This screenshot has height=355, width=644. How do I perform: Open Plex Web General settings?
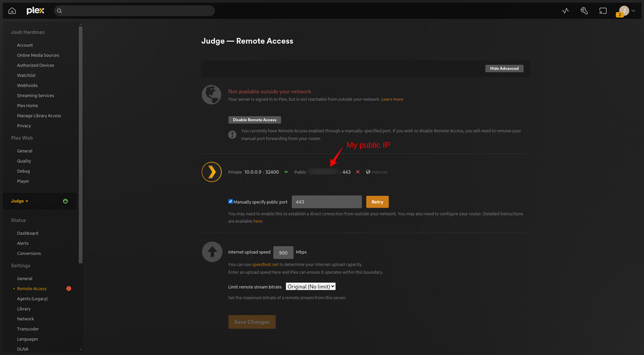[24, 151]
